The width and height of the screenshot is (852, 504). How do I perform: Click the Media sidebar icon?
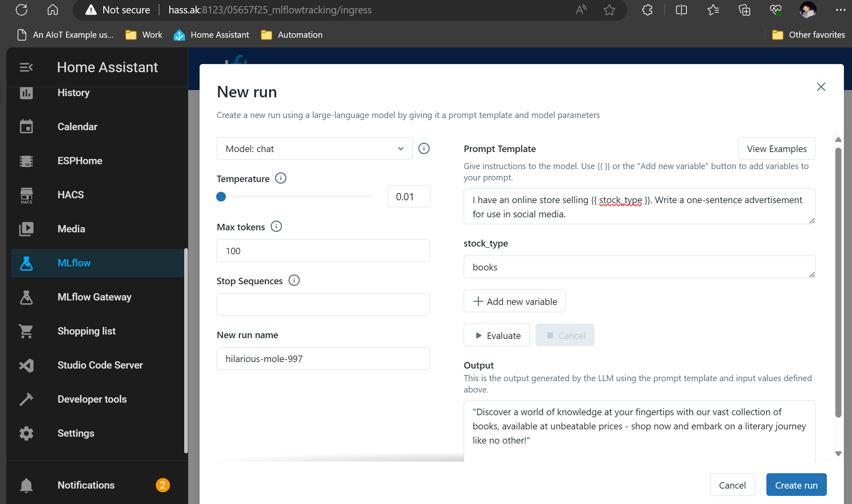tap(26, 229)
